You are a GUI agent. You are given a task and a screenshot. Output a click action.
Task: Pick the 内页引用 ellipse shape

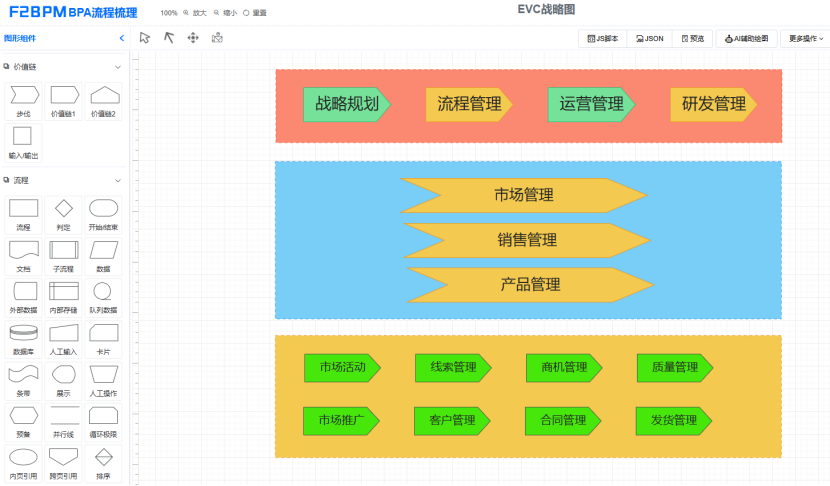(23, 463)
